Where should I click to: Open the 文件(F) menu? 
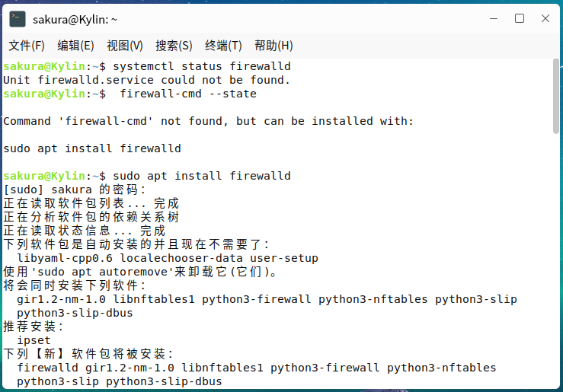pyautogui.click(x=27, y=46)
